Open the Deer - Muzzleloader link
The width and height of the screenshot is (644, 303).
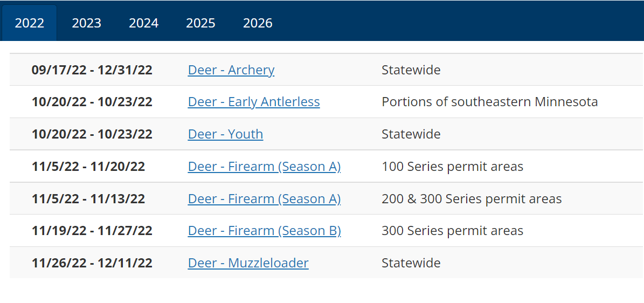pyautogui.click(x=248, y=263)
